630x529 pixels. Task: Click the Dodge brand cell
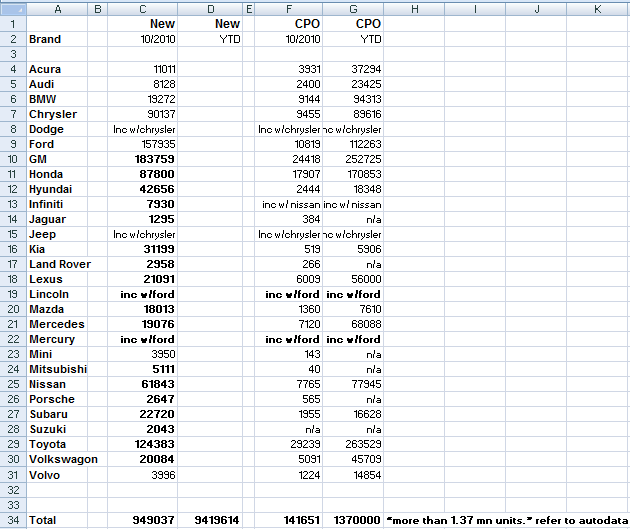point(57,129)
